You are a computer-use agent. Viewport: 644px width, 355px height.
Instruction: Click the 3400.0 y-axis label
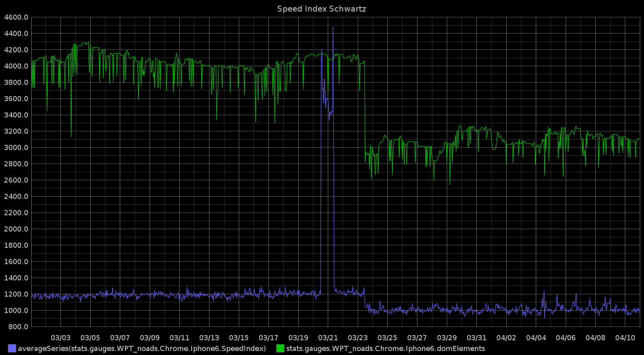pos(16,115)
